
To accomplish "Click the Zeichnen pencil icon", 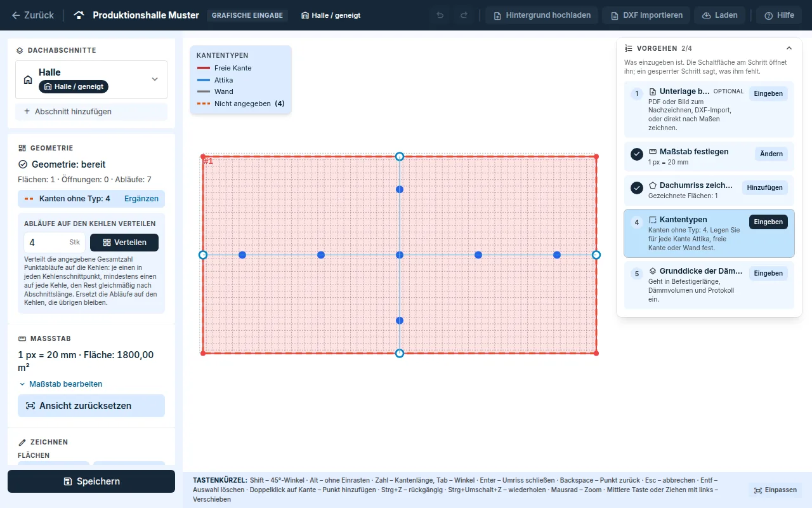I will coord(22,442).
